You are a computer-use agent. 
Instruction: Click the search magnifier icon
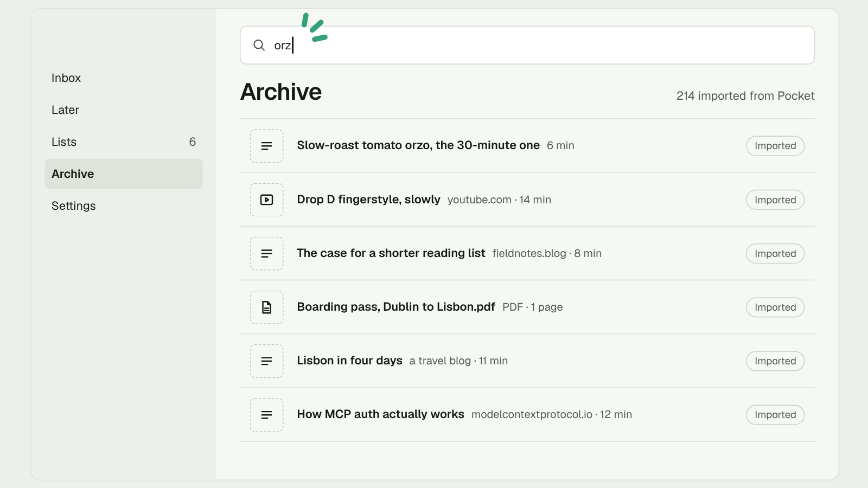click(259, 45)
